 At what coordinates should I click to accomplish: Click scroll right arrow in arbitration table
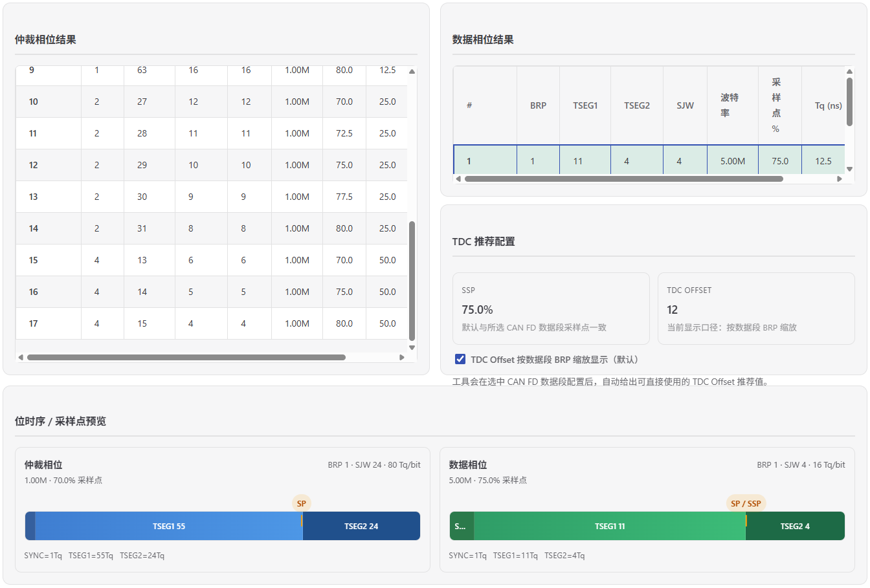coord(402,357)
